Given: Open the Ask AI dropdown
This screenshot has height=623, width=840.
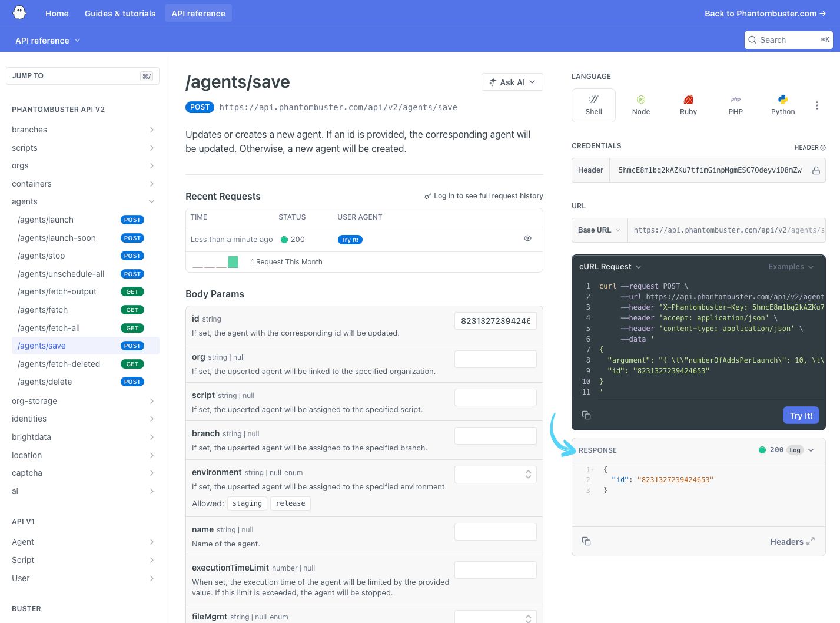Looking at the screenshot, I should click(x=512, y=82).
